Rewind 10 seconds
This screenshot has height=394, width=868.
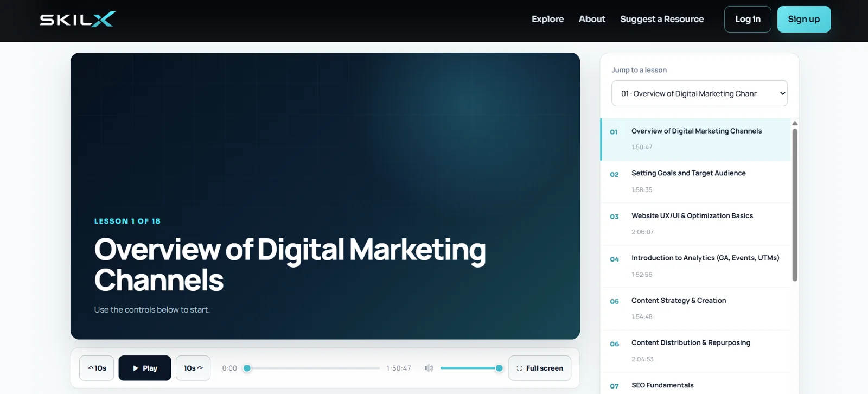[97, 368]
